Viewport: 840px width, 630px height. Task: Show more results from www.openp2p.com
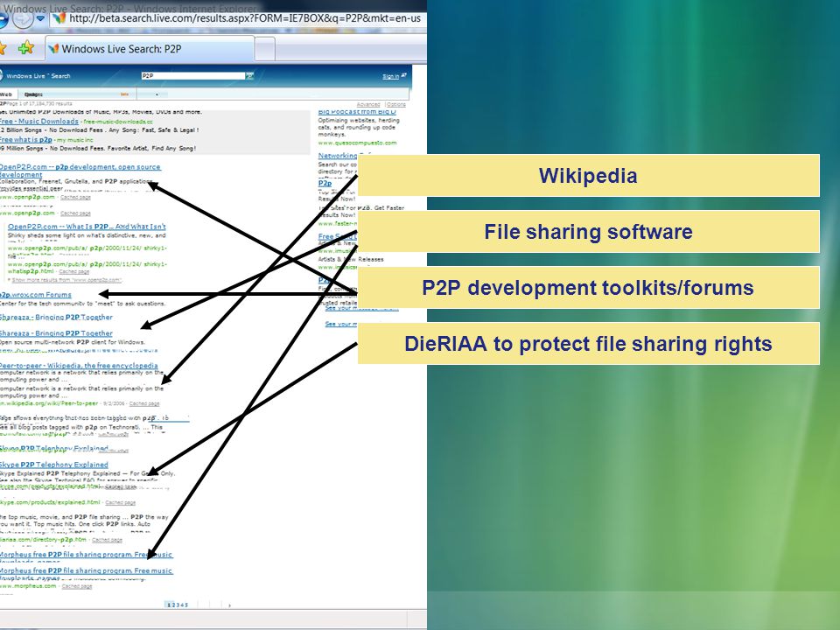coord(66,280)
